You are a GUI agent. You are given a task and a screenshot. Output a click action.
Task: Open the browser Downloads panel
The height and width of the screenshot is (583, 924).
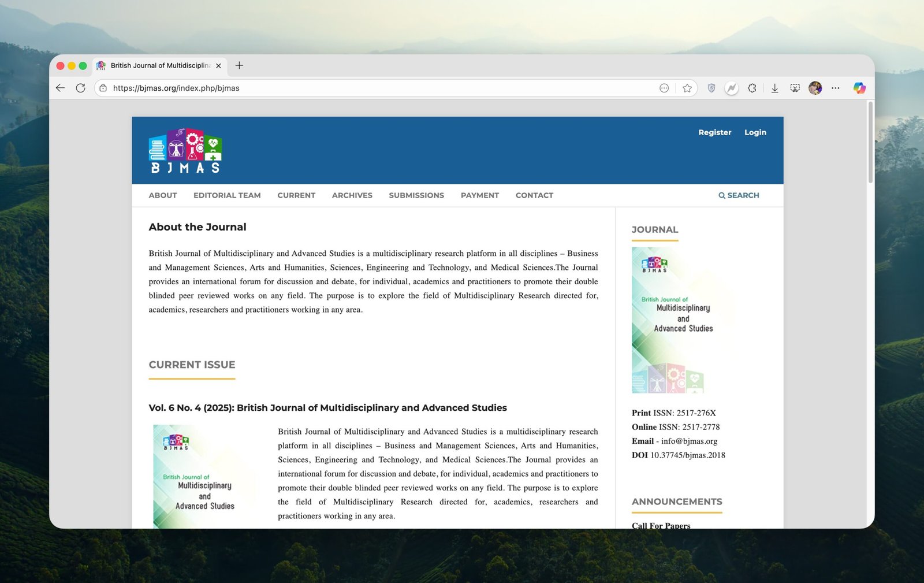coord(774,88)
